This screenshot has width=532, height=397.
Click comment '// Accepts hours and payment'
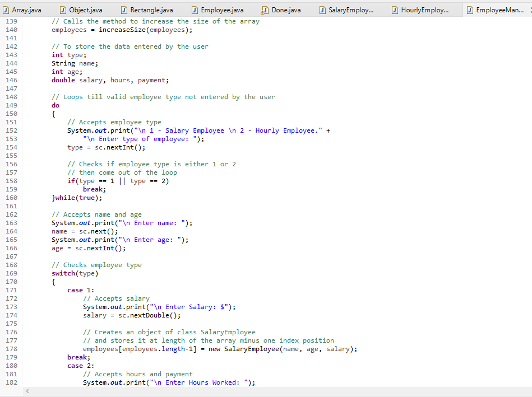(138, 374)
